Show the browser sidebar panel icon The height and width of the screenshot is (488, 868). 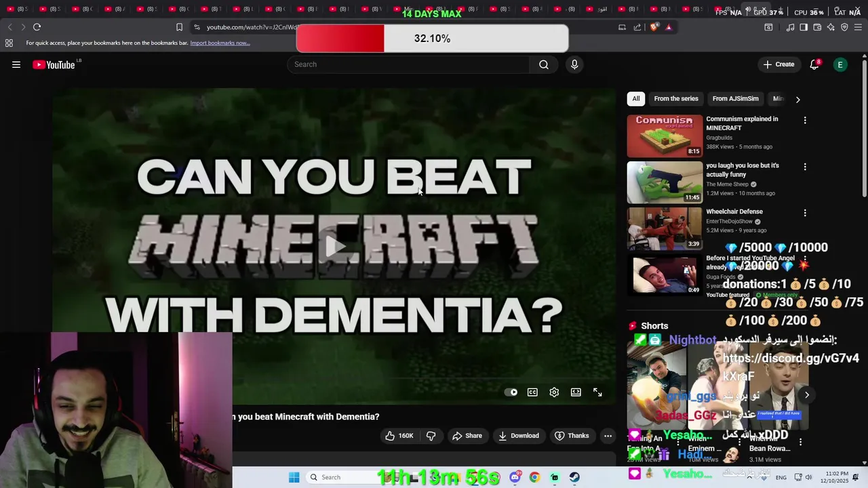click(x=804, y=27)
